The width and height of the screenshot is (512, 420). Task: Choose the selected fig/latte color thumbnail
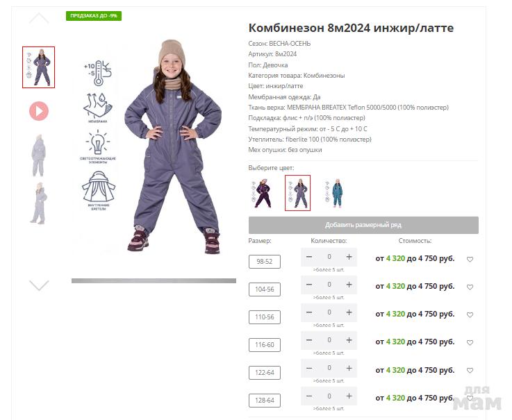(297, 193)
